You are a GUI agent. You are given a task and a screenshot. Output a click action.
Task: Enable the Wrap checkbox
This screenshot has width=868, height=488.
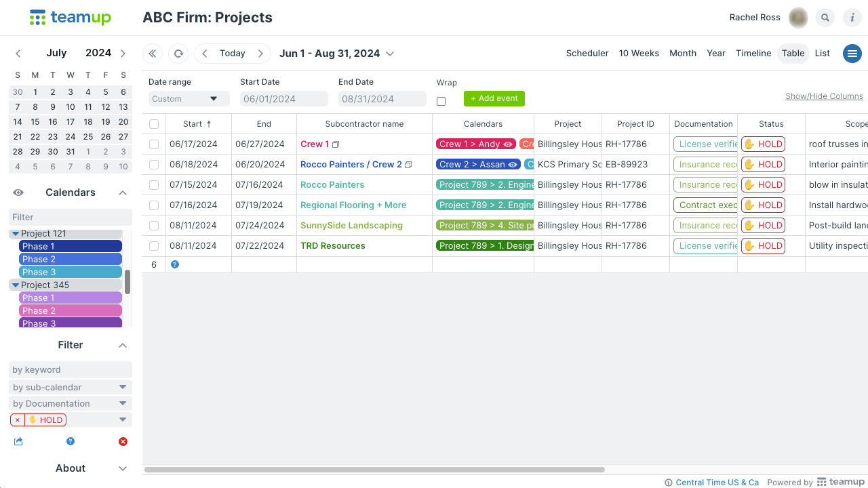click(441, 101)
